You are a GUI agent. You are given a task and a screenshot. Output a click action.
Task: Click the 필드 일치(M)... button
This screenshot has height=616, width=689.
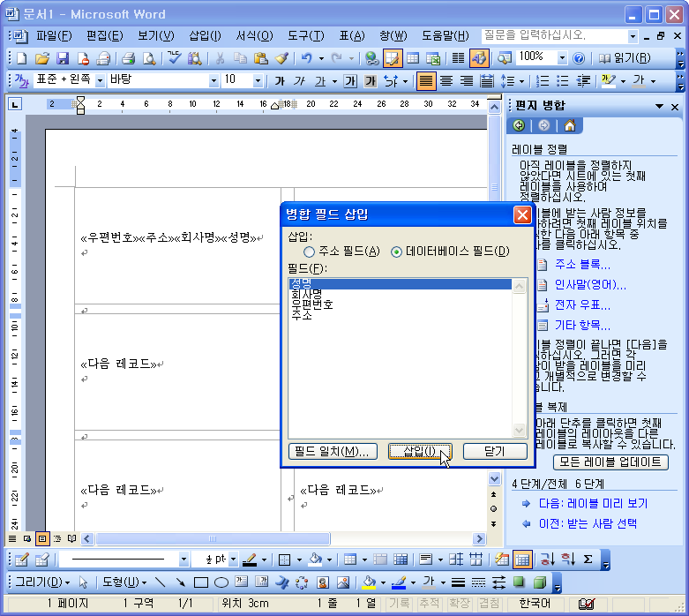pos(333,452)
